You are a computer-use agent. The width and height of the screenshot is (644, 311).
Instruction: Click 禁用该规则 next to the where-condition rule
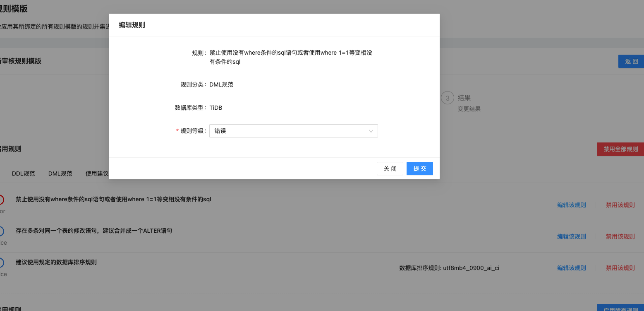click(620, 205)
